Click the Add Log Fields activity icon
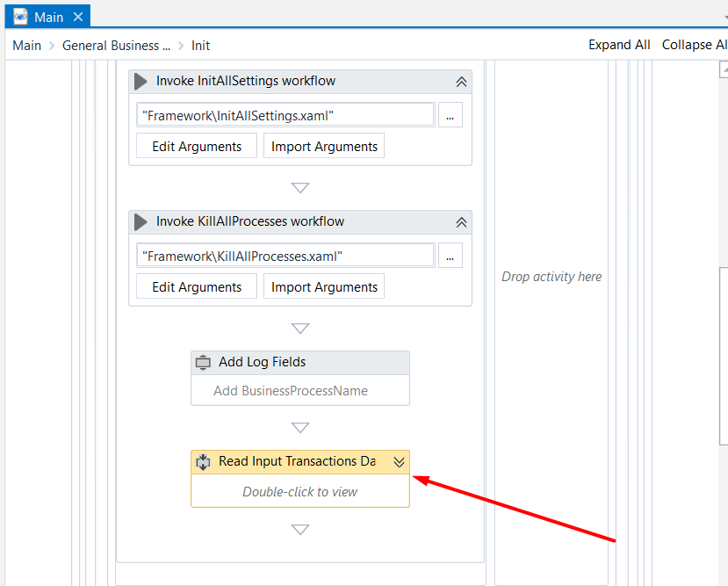 (204, 363)
